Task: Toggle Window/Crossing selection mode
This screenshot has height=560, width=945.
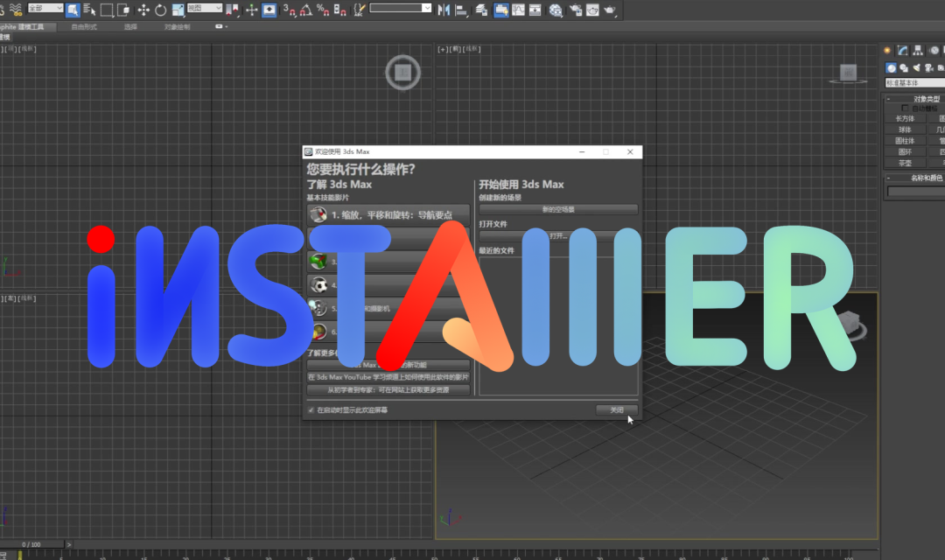Action: pos(123,10)
